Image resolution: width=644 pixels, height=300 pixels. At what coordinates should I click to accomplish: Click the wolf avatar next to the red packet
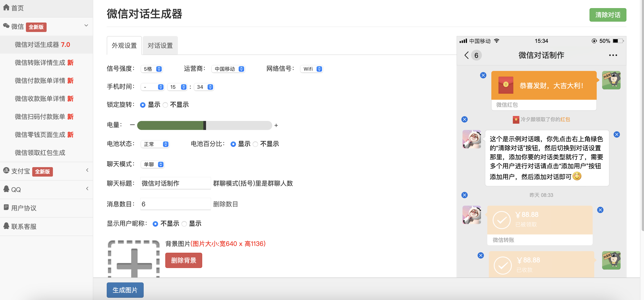click(x=611, y=80)
